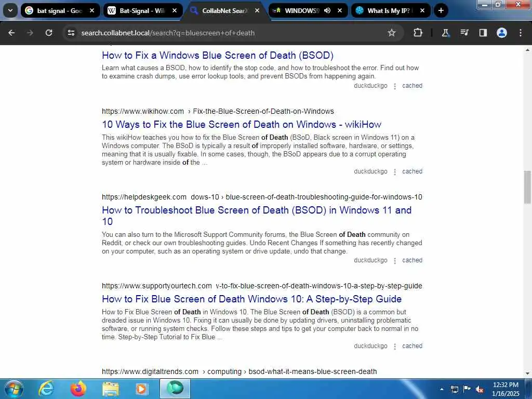532x399 pixels.
Task: Go forward with the forward arrow
Action: click(x=30, y=33)
